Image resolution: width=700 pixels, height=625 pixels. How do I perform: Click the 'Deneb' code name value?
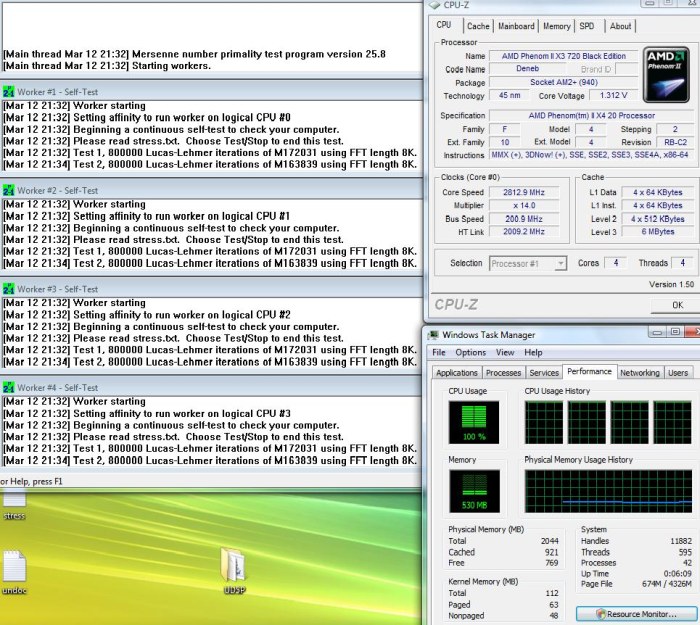(527, 69)
